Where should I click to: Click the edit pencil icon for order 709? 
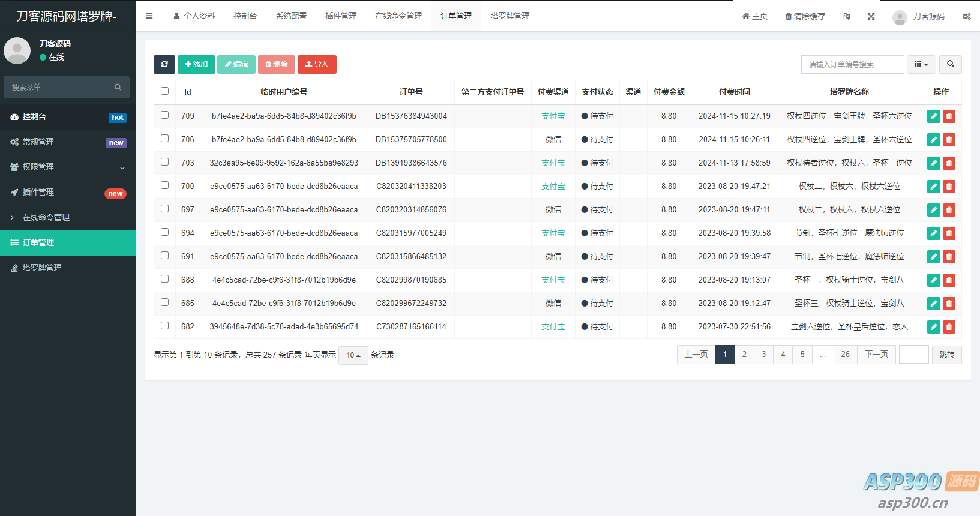click(x=933, y=116)
